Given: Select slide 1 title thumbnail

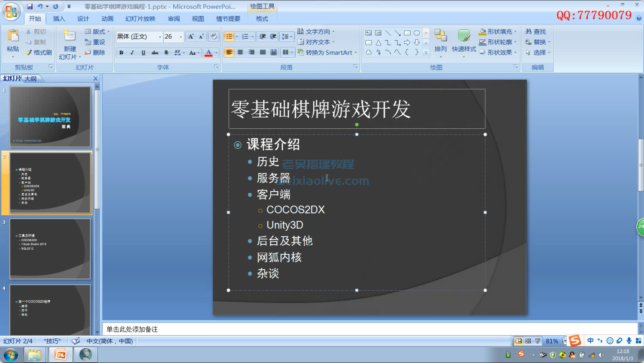Looking at the screenshot, I should [x=50, y=117].
